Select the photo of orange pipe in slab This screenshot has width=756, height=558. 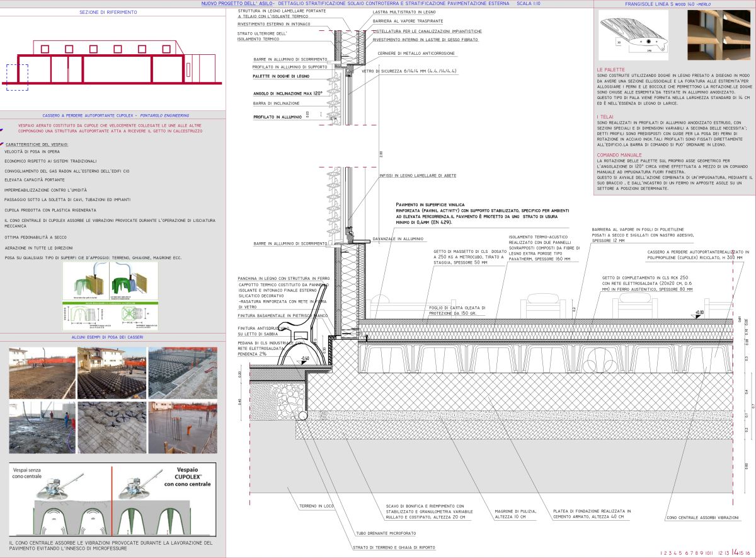(182, 427)
